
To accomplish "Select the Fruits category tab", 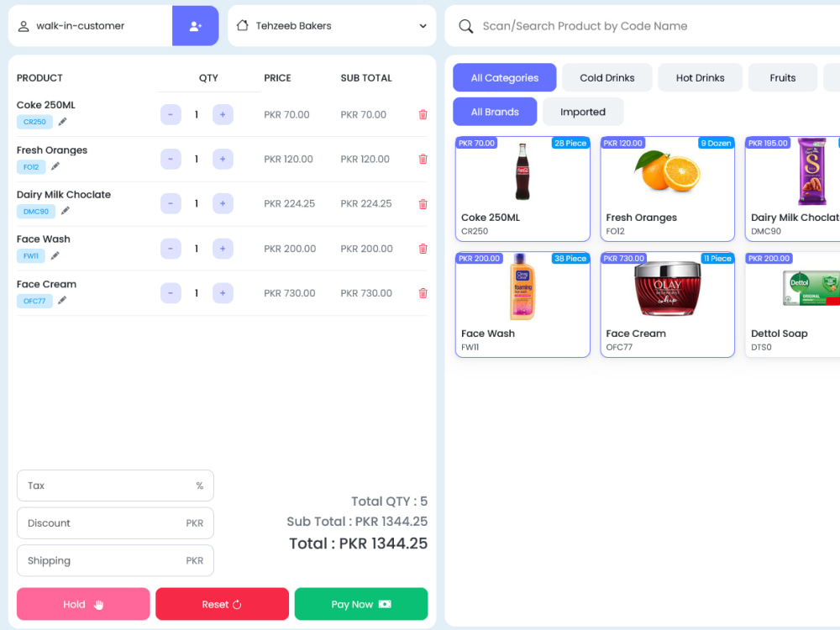I will coord(782,77).
